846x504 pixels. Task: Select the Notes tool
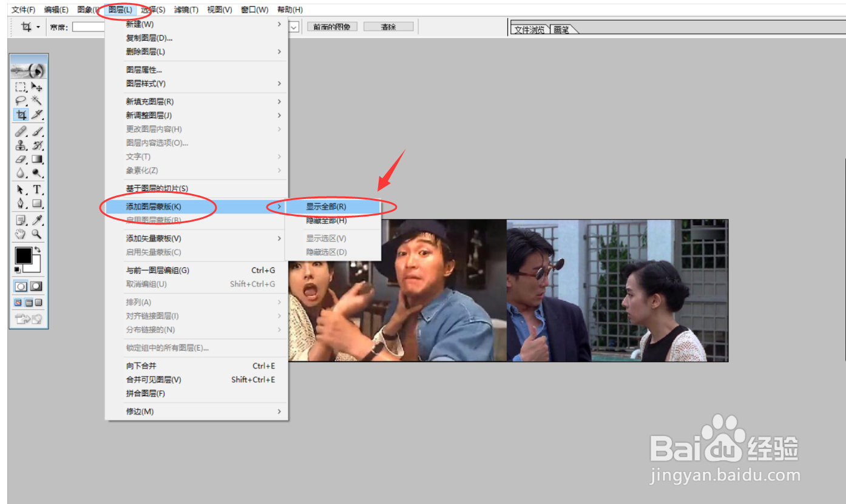pos(21,220)
